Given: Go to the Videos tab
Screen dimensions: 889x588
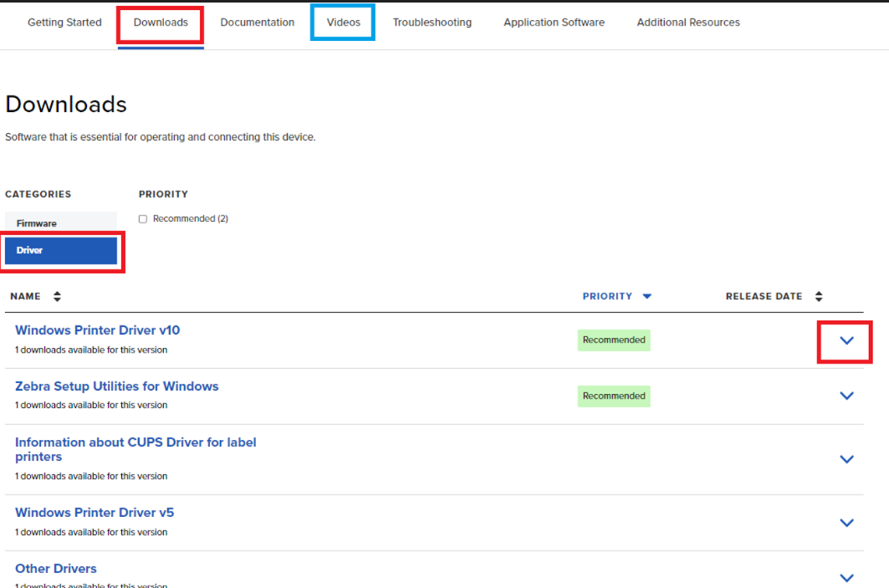Looking at the screenshot, I should (x=343, y=22).
